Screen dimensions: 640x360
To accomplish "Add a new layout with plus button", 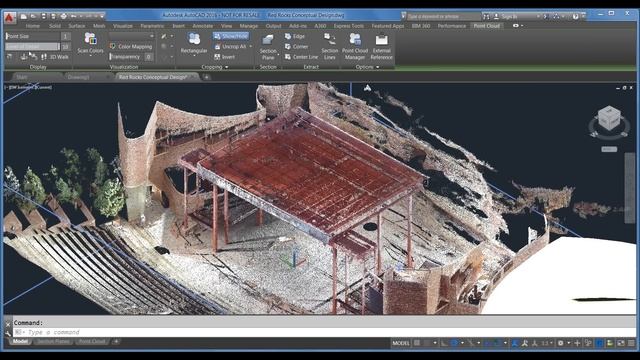I will click(116, 342).
